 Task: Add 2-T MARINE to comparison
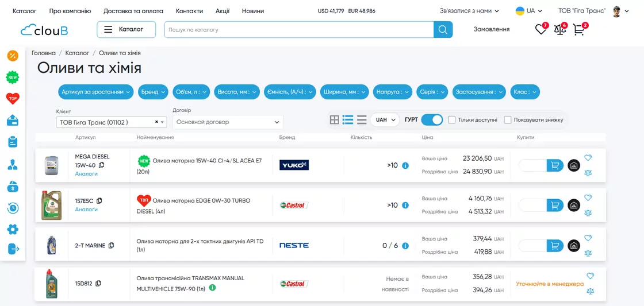click(x=588, y=253)
